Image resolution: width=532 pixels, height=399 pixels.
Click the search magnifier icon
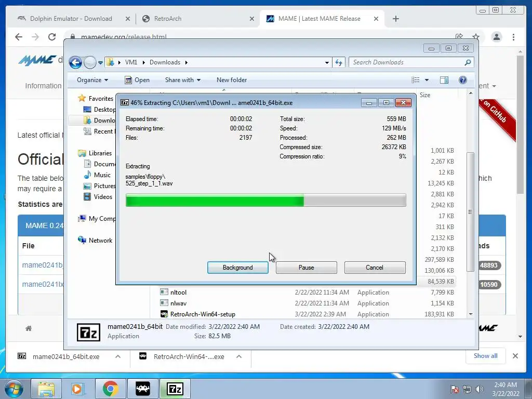[x=468, y=62]
